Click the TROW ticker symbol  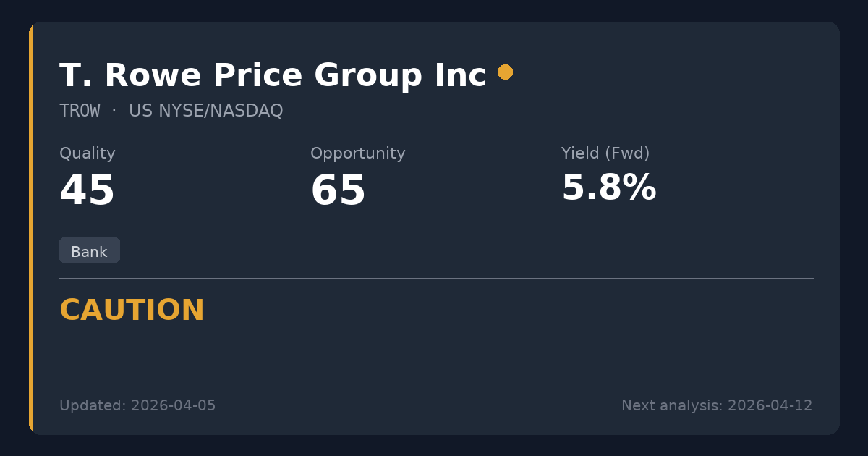tap(80, 111)
